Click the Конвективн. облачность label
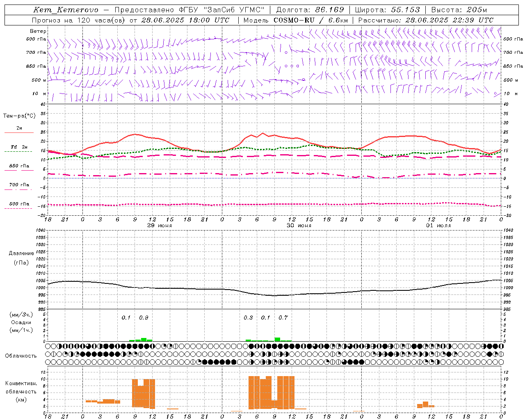This screenshot has height=420, width=525. [x=21, y=388]
